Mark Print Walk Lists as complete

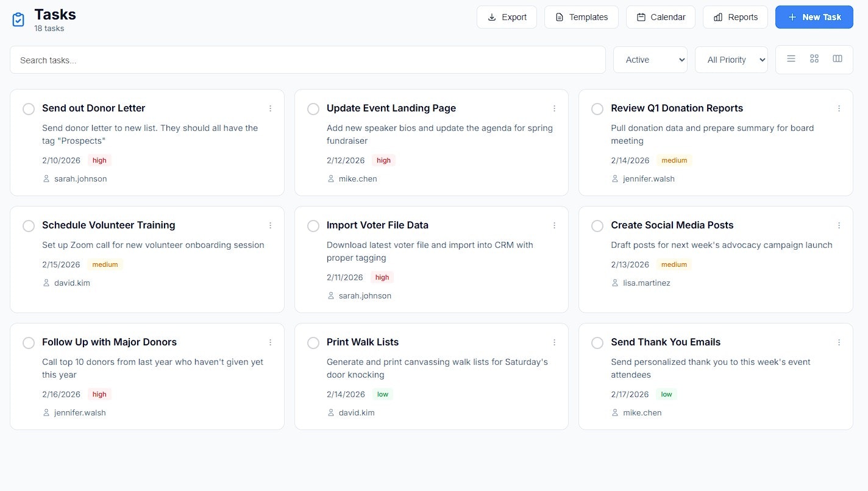click(x=313, y=343)
